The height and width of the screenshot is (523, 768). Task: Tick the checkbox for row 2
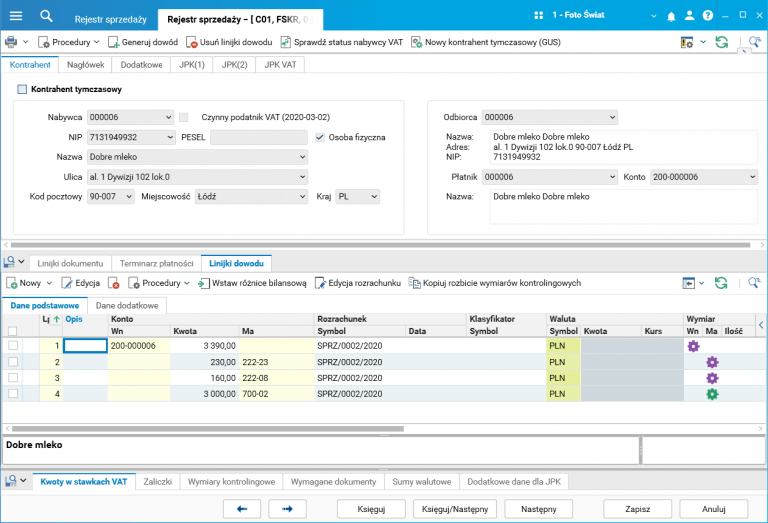pos(13,362)
